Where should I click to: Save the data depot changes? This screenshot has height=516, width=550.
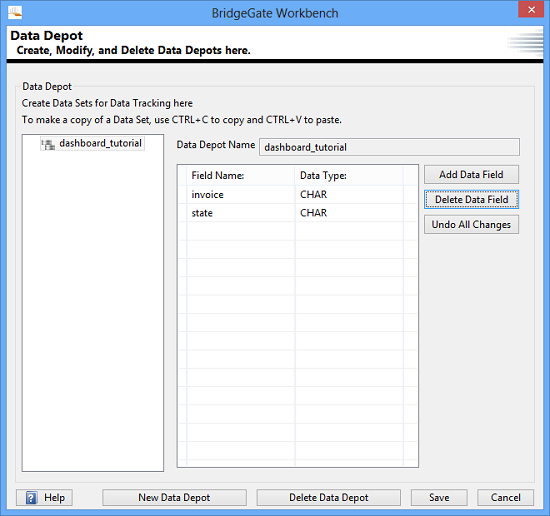point(439,497)
